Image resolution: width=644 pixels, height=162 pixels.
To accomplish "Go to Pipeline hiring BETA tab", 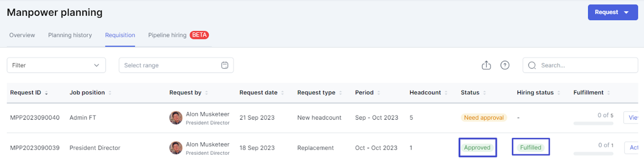I will [x=178, y=35].
